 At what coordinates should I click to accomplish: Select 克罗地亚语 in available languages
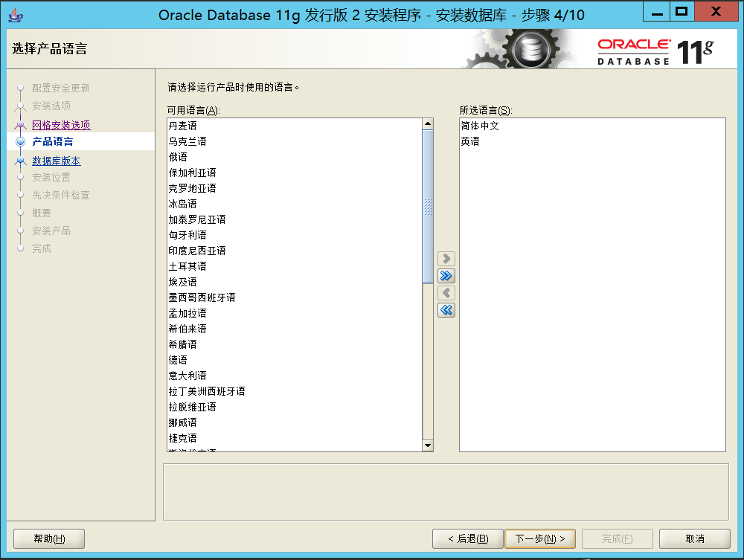[294, 188]
